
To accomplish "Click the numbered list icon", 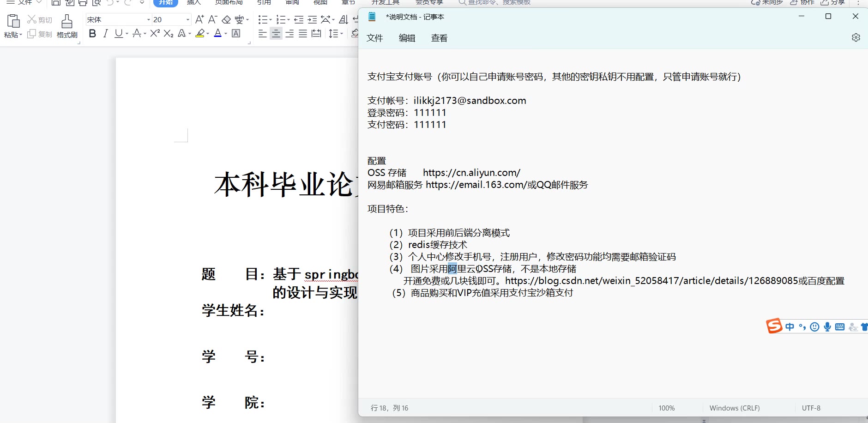I will click(x=280, y=19).
